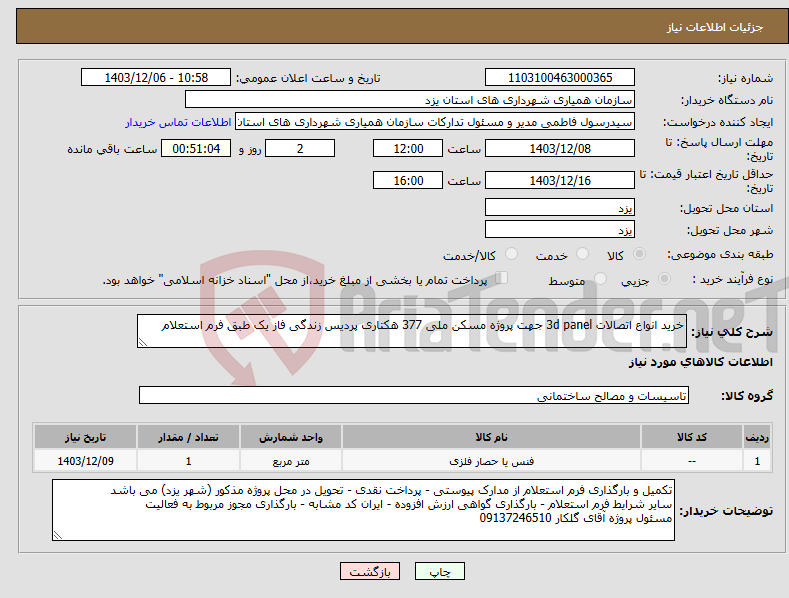Click the delivery province field یزد
Screen dimensions: 789x598
tap(560, 207)
